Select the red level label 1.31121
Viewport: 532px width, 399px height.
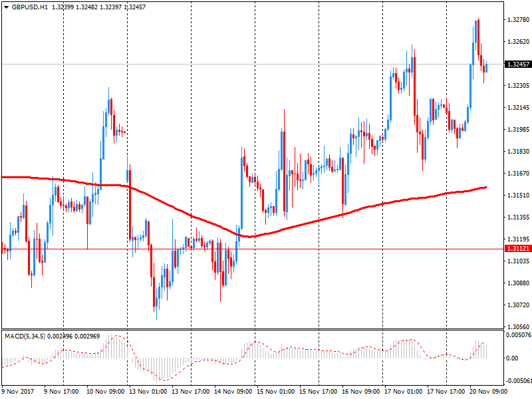pos(518,249)
